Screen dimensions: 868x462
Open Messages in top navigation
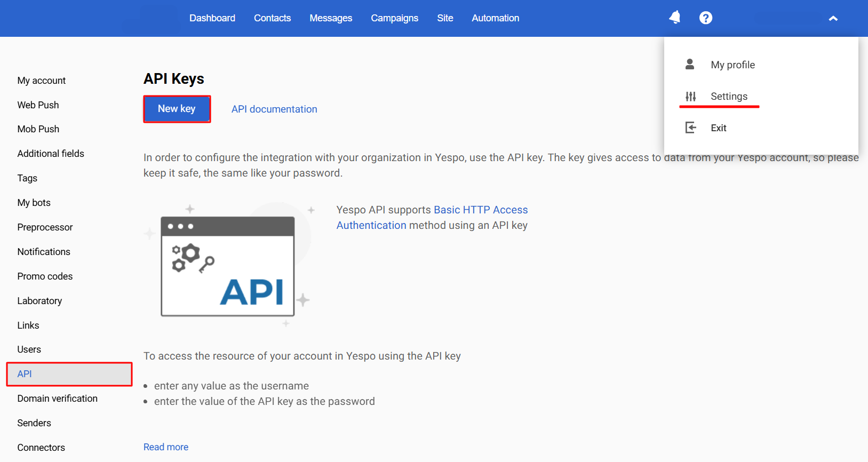click(x=331, y=18)
